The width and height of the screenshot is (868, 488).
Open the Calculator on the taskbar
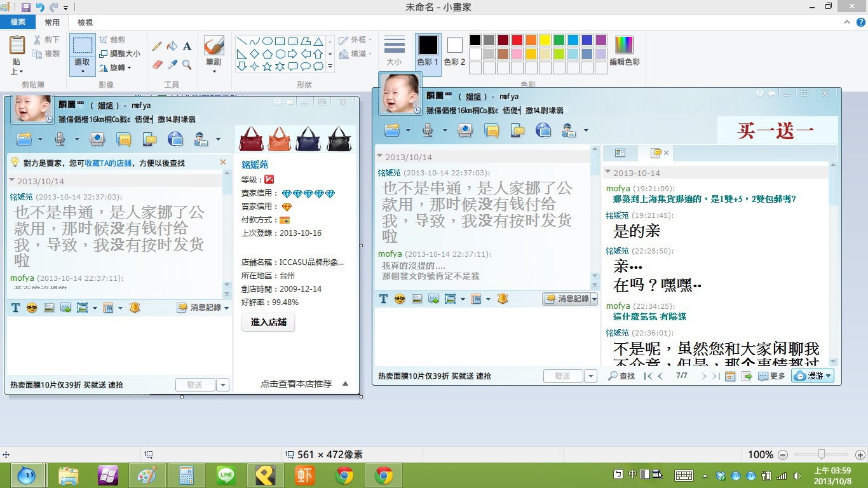[x=186, y=475]
